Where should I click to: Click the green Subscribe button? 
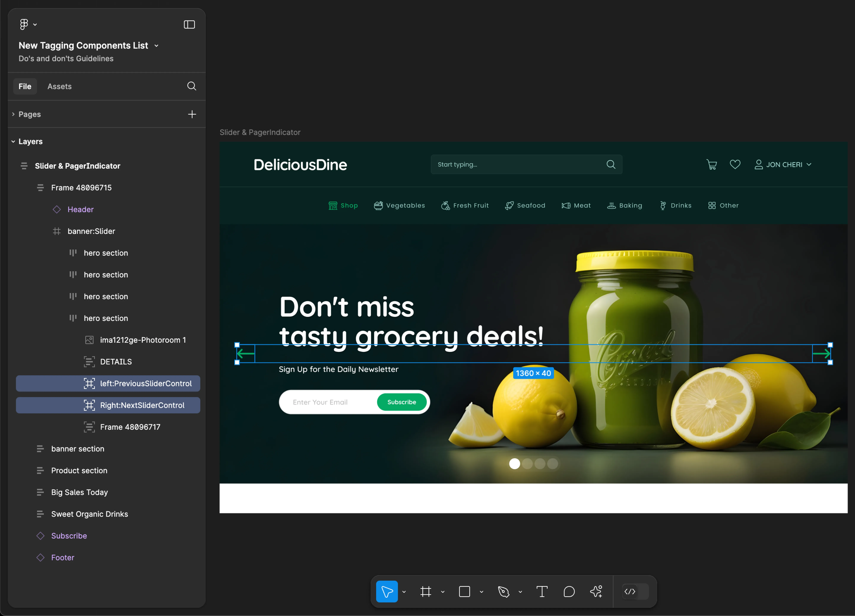click(x=402, y=402)
